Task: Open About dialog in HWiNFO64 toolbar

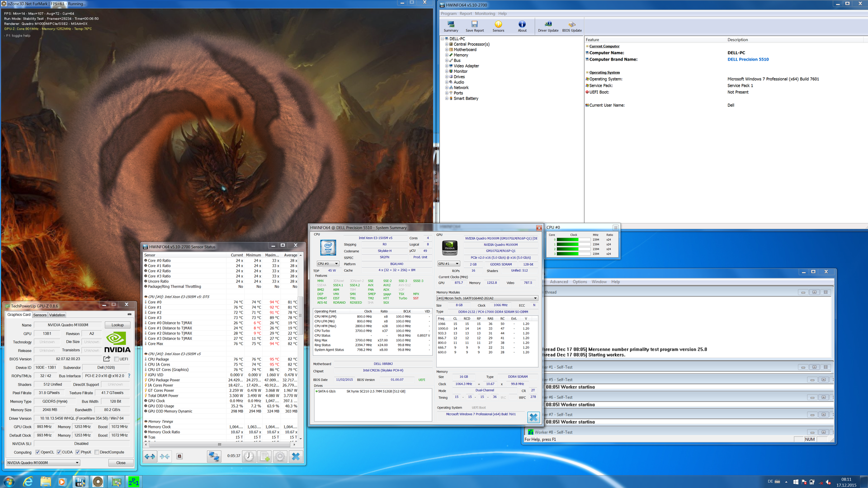Action: pyautogui.click(x=522, y=26)
